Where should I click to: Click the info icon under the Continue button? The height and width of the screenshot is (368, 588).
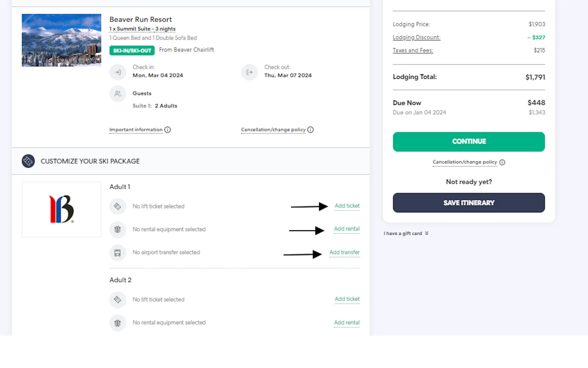pos(502,163)
